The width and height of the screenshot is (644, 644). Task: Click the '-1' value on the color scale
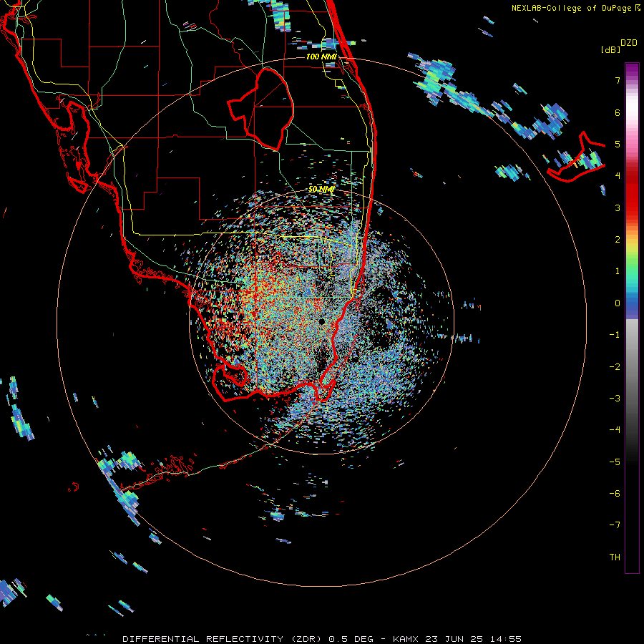pyautogui.click(x=615, y=335)
